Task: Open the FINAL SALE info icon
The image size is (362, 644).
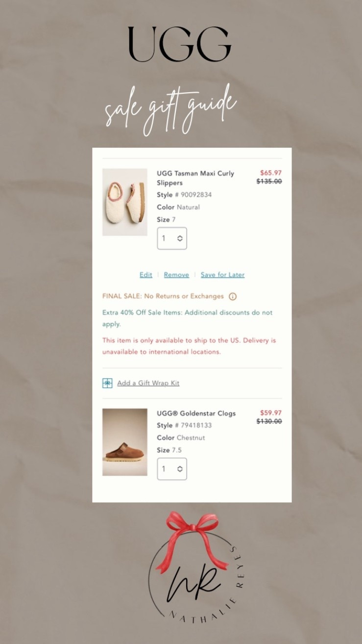Action: [233, 296]
